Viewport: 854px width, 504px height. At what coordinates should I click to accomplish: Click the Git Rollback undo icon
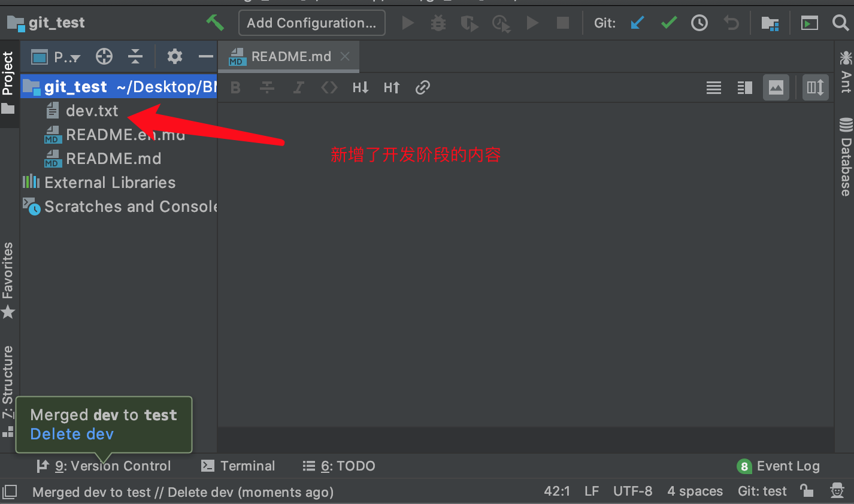pyautogui.click(x=731, y=23)
